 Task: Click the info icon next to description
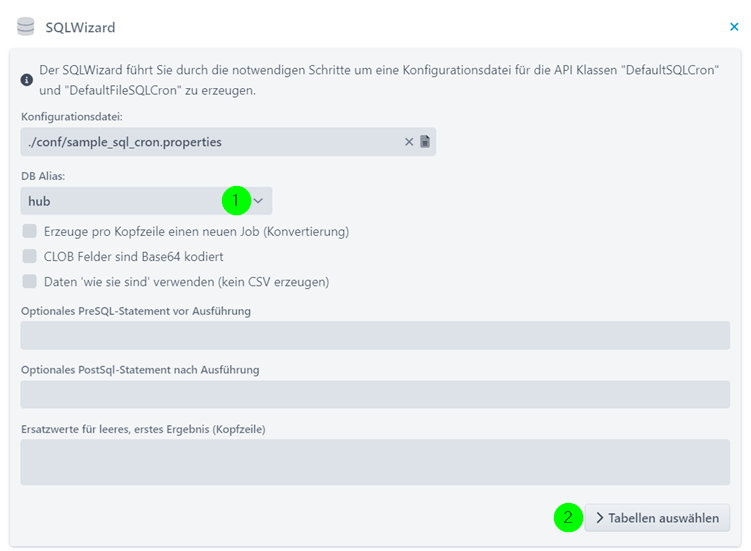27,80
